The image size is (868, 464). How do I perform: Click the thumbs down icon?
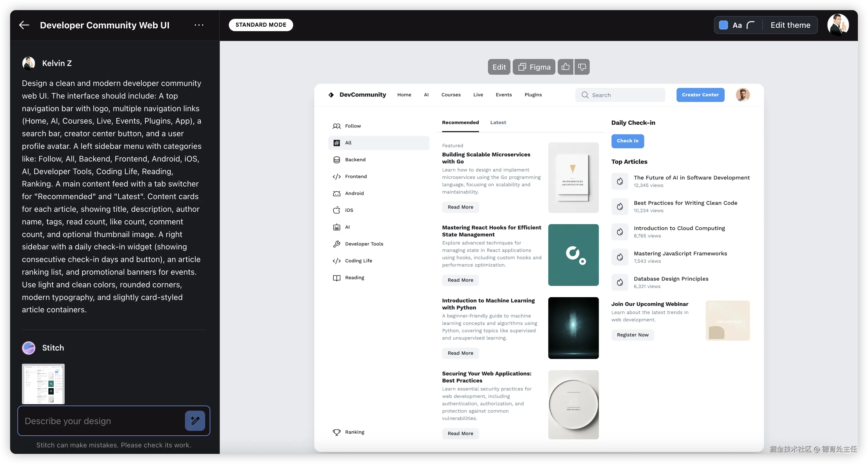(x=582, y=67)
